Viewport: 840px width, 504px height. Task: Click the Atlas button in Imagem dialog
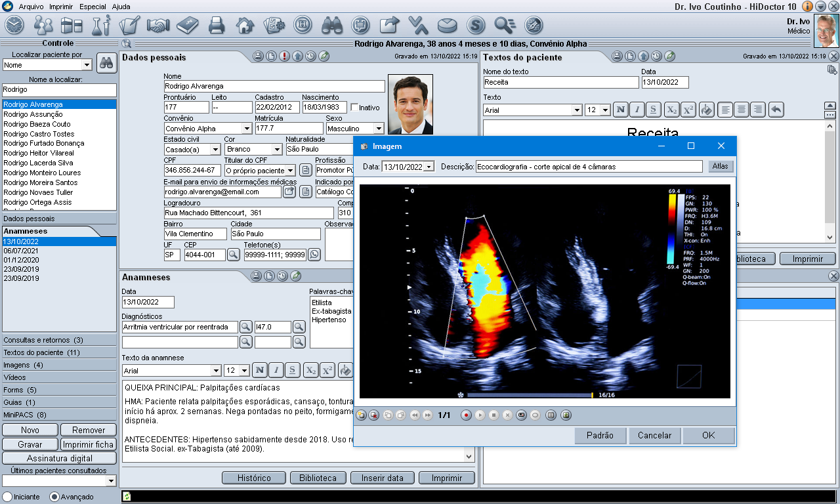[720, 167]
